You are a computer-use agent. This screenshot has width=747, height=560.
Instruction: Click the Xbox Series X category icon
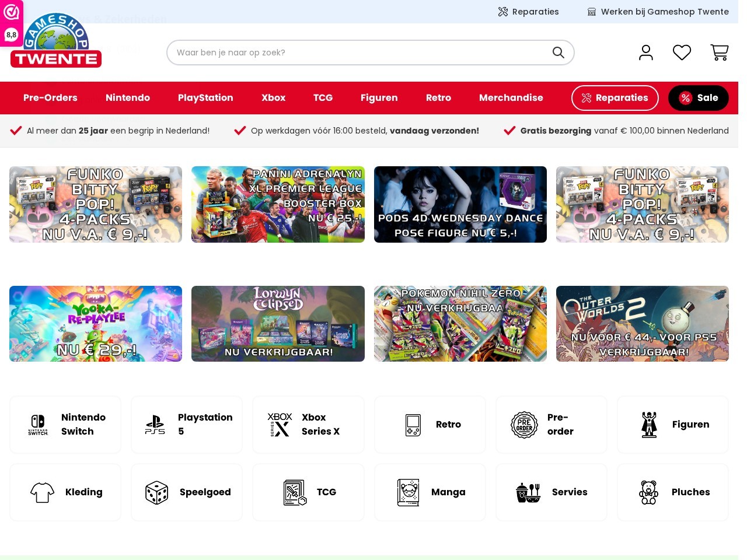click(x=280, y=425)
